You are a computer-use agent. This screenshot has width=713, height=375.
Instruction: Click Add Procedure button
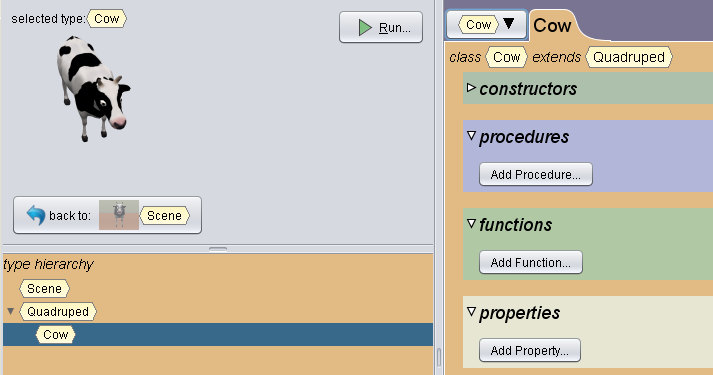(536, 174)
